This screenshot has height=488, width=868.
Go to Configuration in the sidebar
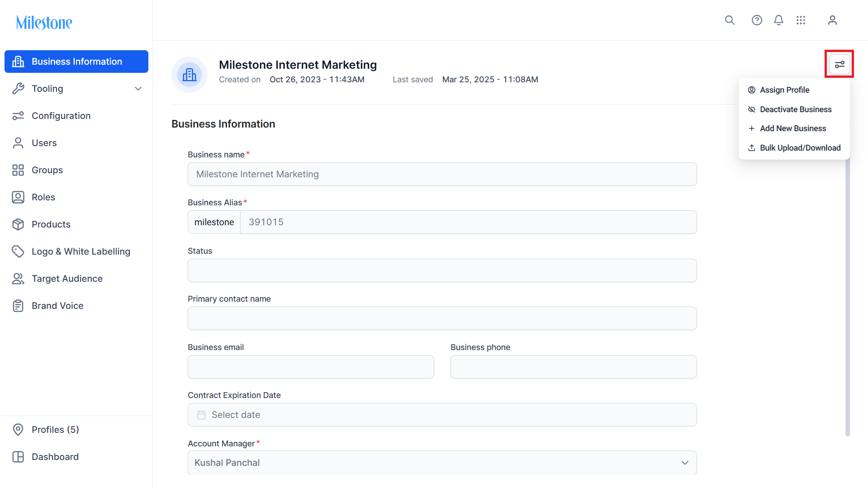[x=76, y=116]
